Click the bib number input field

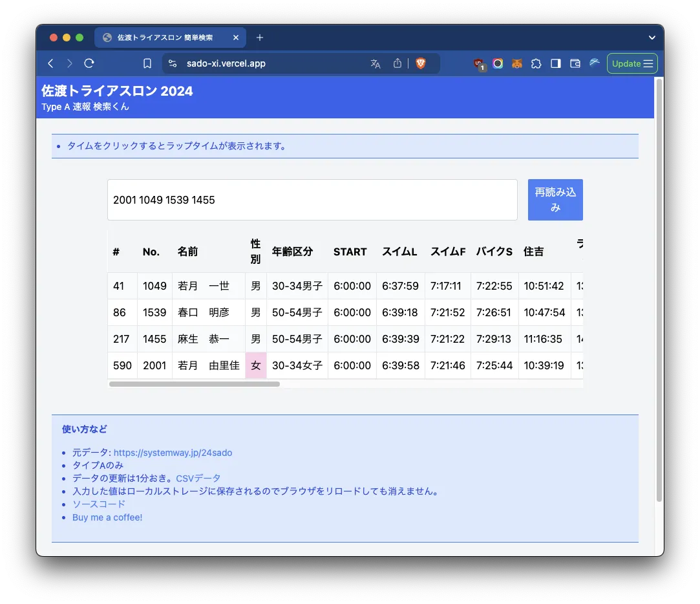coord(312,200)
